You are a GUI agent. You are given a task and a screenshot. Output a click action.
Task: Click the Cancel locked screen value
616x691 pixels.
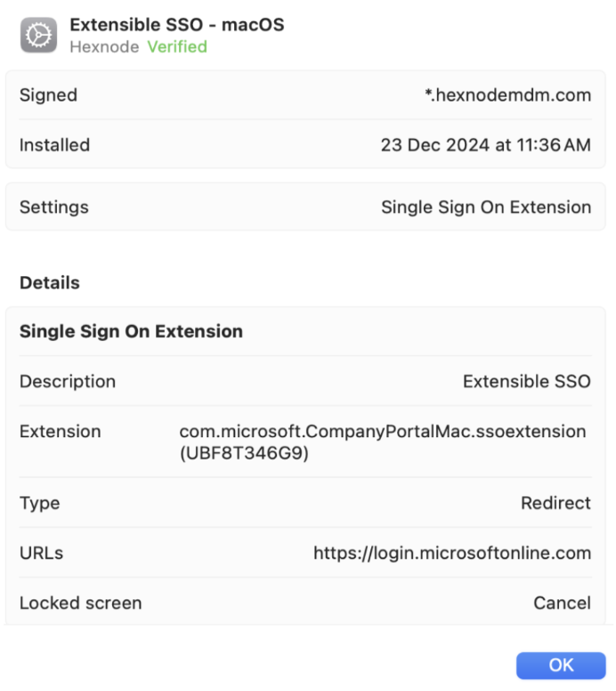(x=563, y=605)
